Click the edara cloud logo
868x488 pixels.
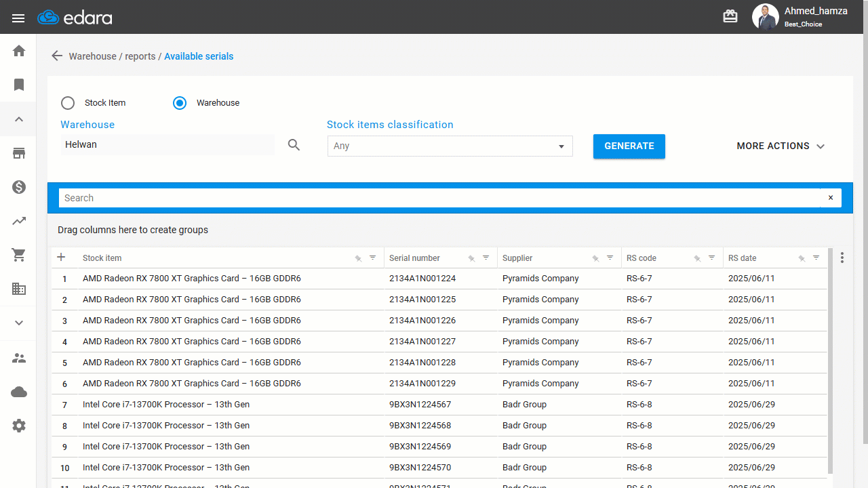(75, 18)
